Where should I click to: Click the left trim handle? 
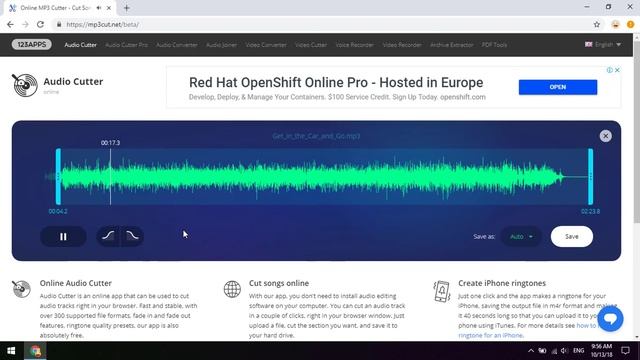pyautogui.click(x=58, y=176)
